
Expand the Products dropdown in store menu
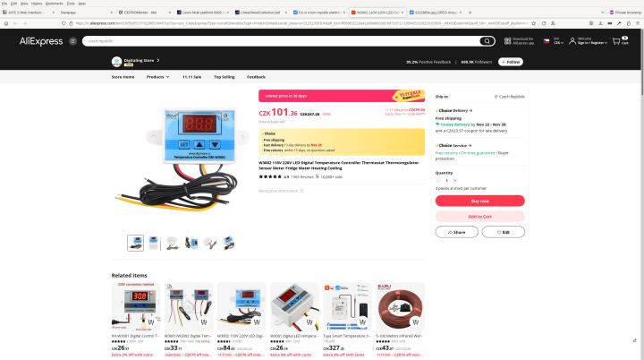pos(157,77)
